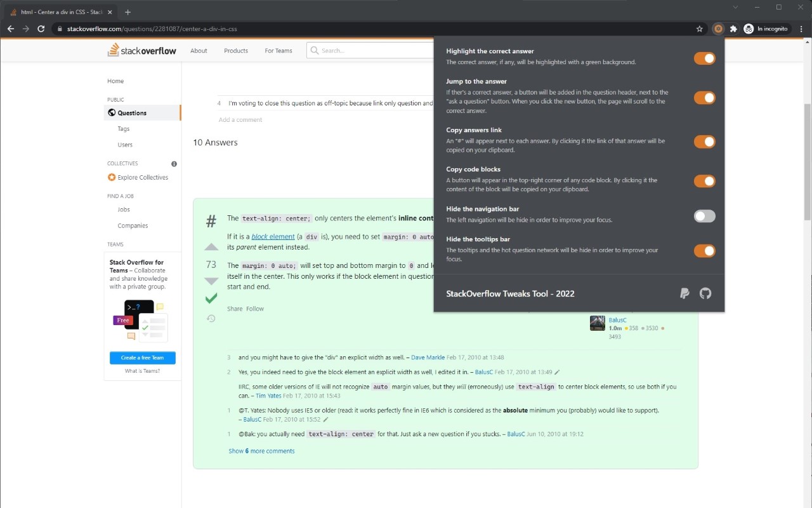Click the Create a free Team button

[x=141, y=358]
